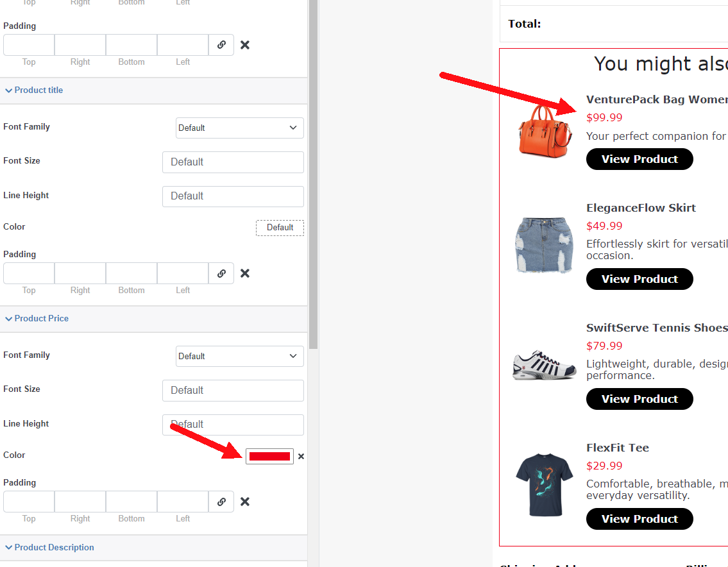Image resolution: width=728 pixels, height=567 pixels.
Task: Click Product Price Font Size field
Action: click(x=233, y=391)
